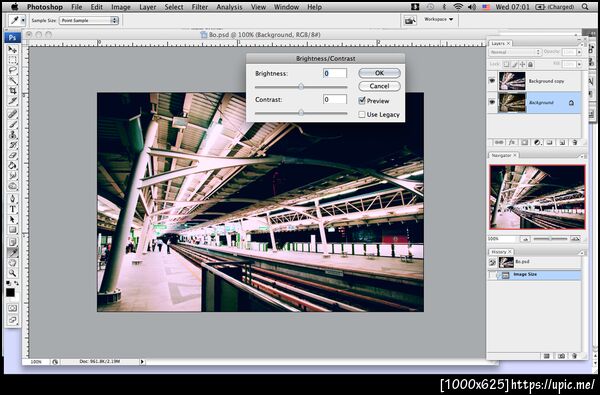This screenshot has height=395, width=600.
Task: Open new adjustment layer menu
Action: (x=537, y=142)
